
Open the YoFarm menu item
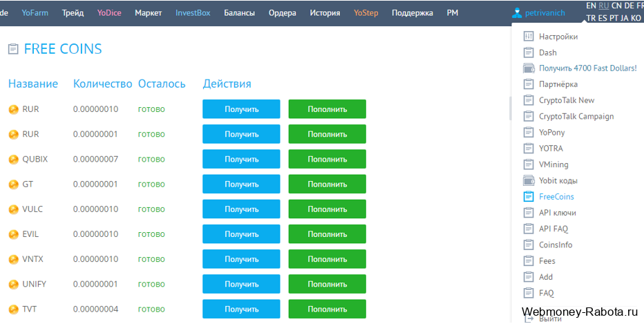click(x=35, y=12)
